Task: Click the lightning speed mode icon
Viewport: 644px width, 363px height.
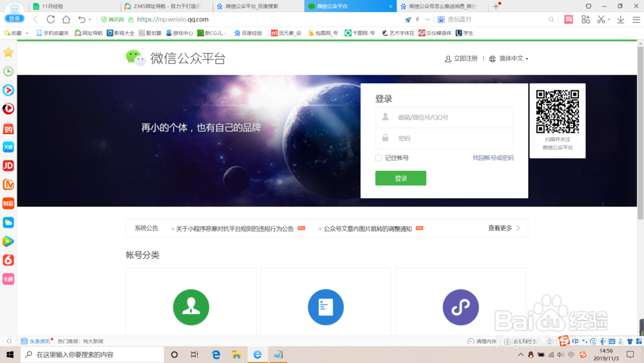Action: (418, 19)
